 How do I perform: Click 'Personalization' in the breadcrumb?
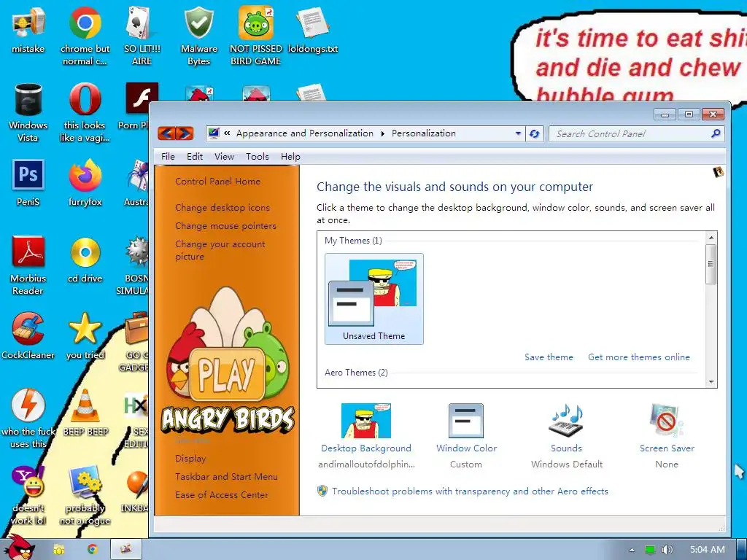424,134
